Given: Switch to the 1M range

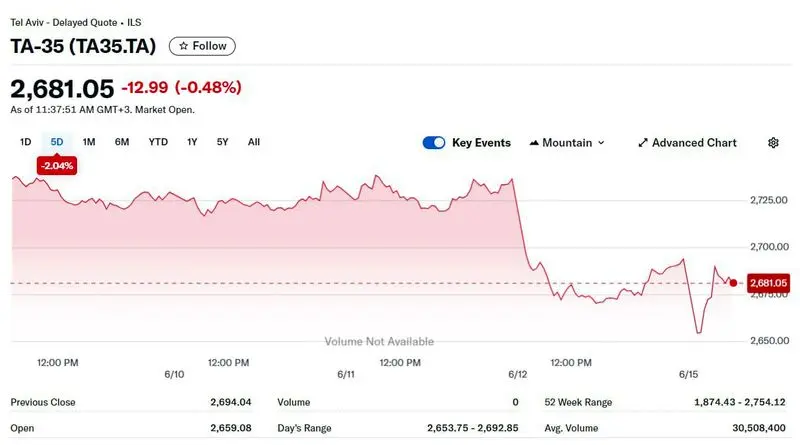Looking at the screenshot, I should click(x=89, y=142).
